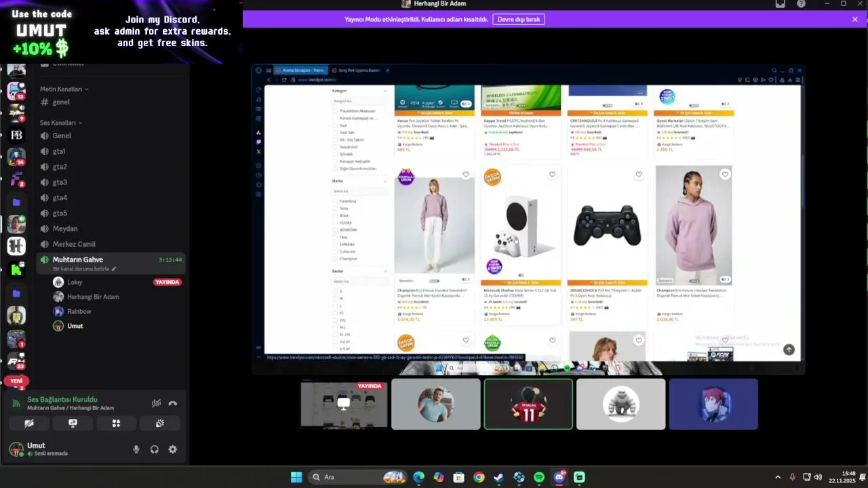Deafen audio with the headphones icon
This screenshot has height=488, width=868.
coord(155,449)
